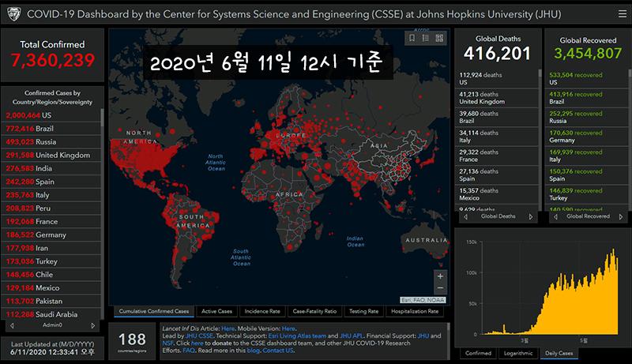Open the Lancet article 'Here' link
The image size is (632, 364).
coord(228,328)
